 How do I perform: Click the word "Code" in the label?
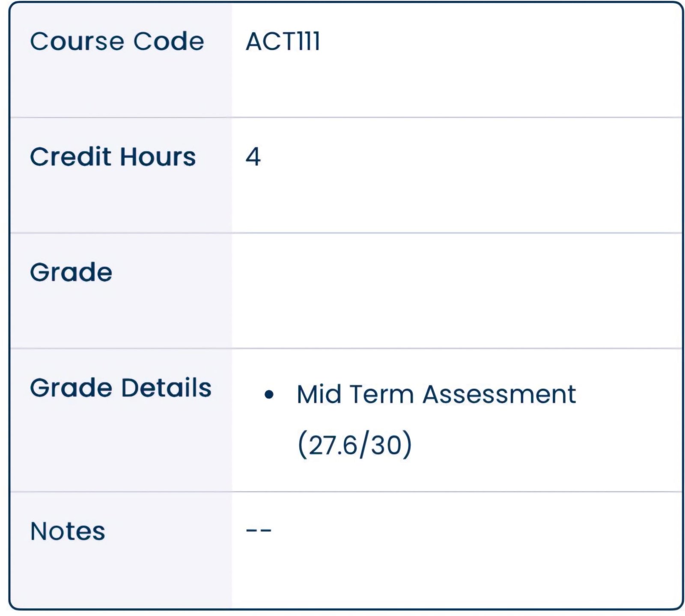[169, 42]
